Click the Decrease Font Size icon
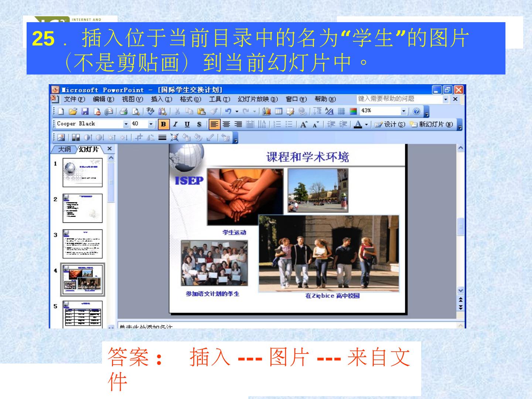Screen dimensions: 532x399 [x=316, y=125]
